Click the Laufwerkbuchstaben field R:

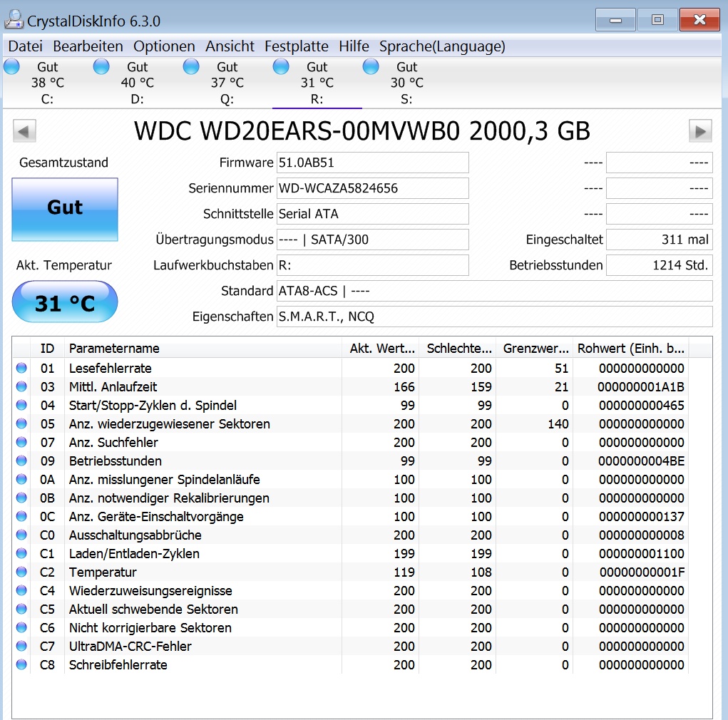(372, 265)
